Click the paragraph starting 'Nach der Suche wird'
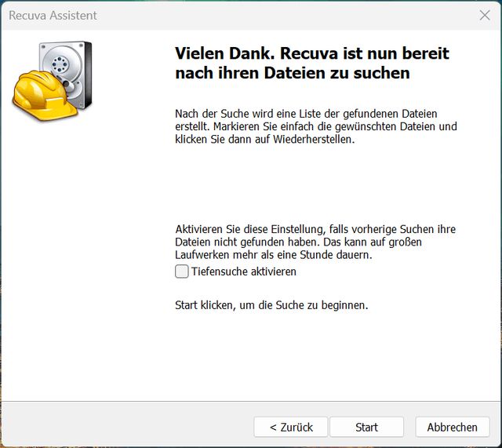502x448 pixels. pos(316,126)
